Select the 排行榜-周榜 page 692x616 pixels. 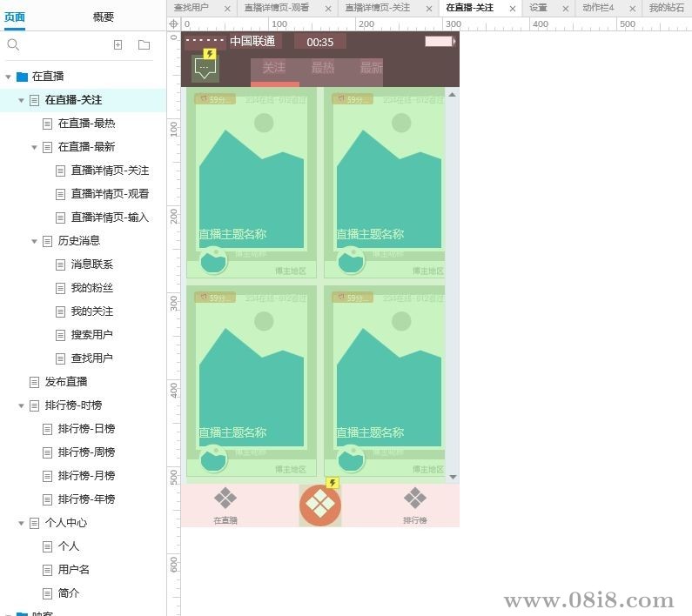coord(86,452)
